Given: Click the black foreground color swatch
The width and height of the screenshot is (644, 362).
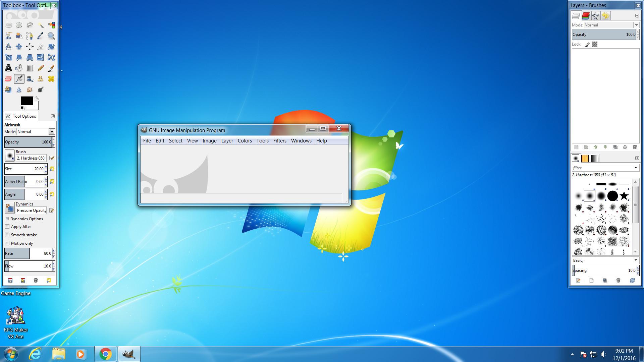Looking at the screenshot, I should (x=27, y=101).
